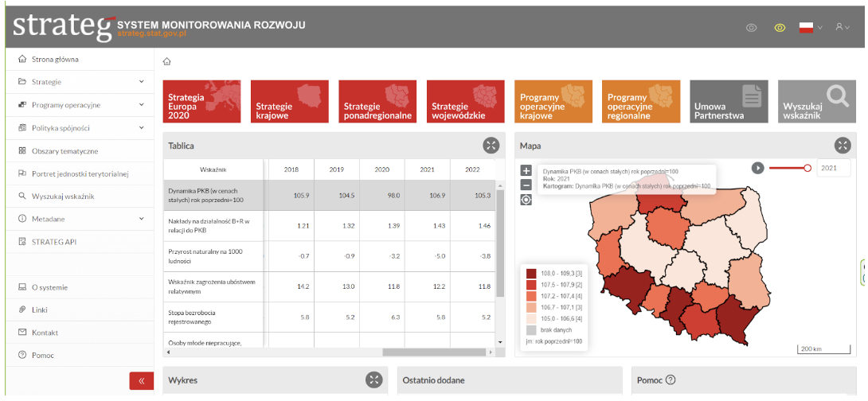Expand the Wykres panel to fullscreen
The image size is (868, 401).
(373, 380)
